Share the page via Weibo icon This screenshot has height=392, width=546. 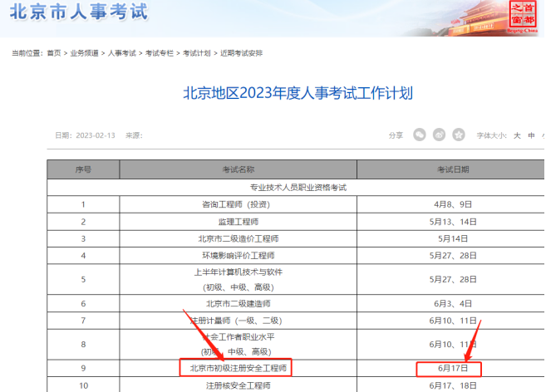pos(440,135)
